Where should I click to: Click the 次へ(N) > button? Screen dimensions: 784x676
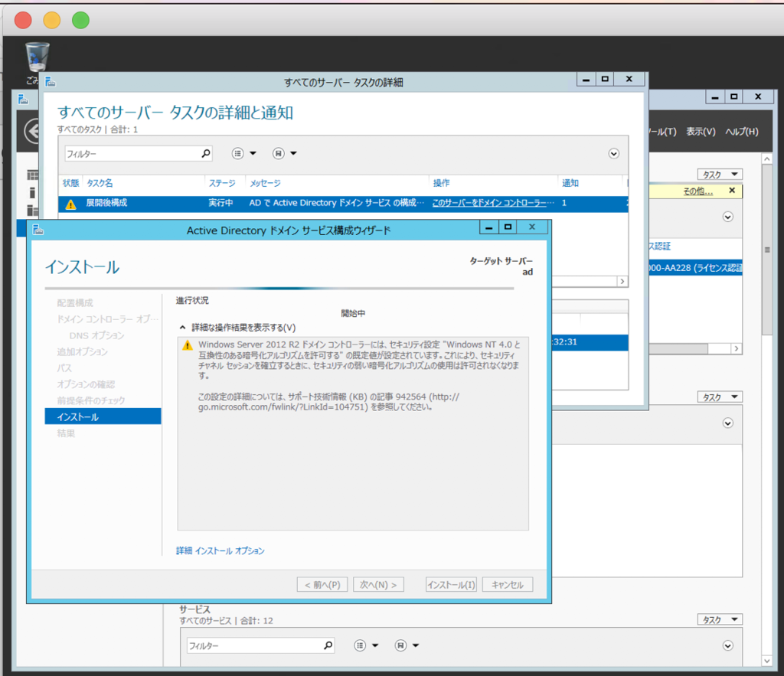pos(378,584)
